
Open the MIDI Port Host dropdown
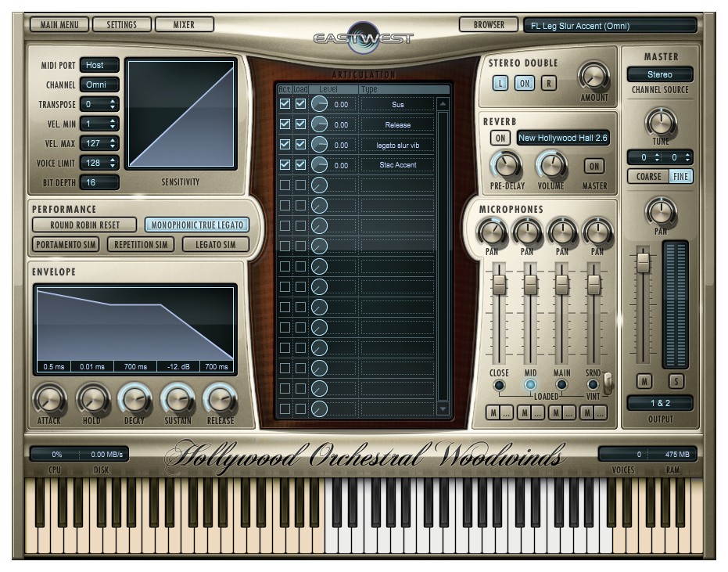[99, 65]
